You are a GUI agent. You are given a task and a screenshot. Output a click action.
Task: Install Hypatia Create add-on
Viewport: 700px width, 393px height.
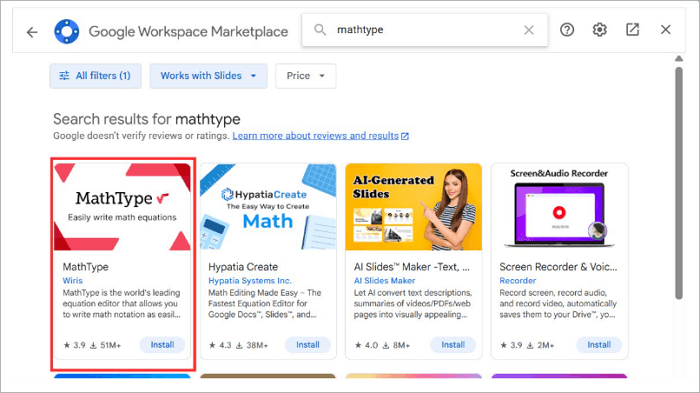(x=308, y=345)
